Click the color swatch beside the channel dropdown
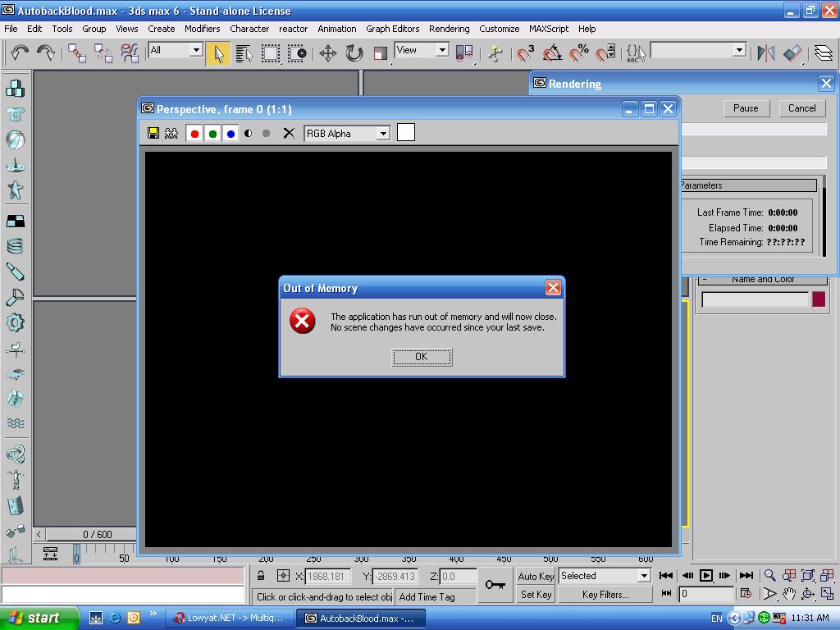The width and height of the screenshot is (840, 630). [x=405, y=133]
